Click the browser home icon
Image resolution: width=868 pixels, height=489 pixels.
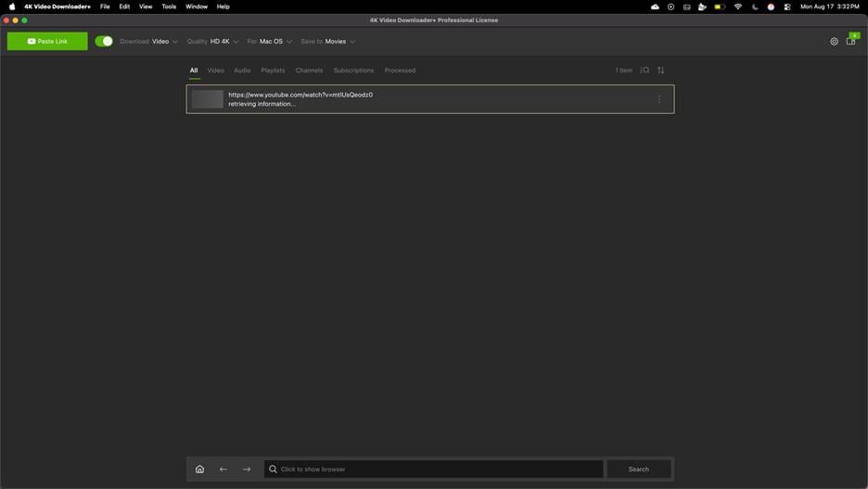tap(199, 470)
